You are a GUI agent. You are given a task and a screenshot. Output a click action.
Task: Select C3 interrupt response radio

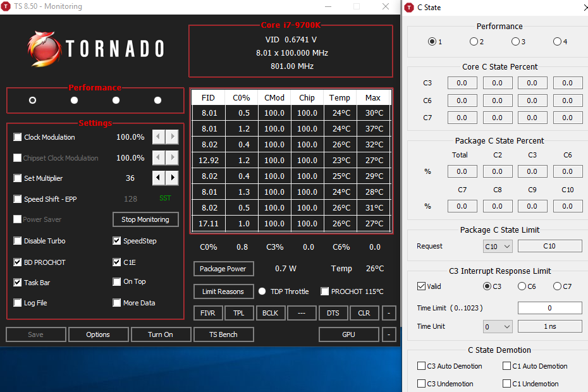coord(487,286)
